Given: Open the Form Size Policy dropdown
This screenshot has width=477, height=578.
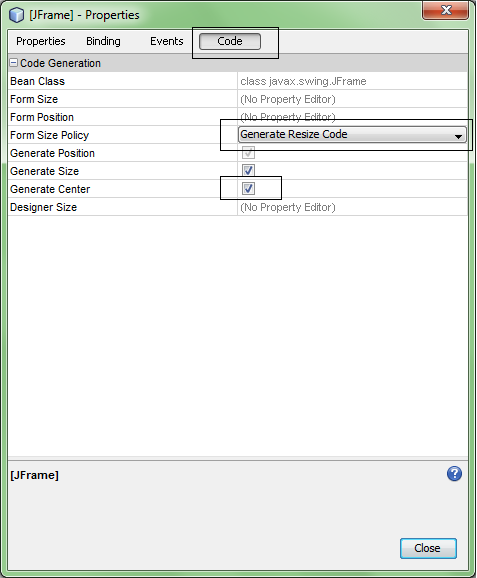Looking at the screenshot, I should click(352, 135).
